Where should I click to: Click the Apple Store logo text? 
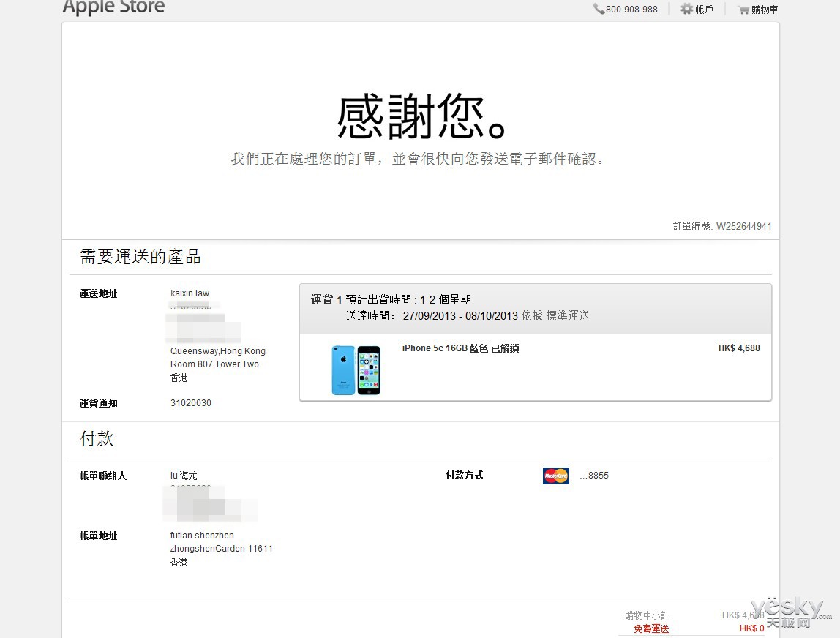[x=113, y=7]
